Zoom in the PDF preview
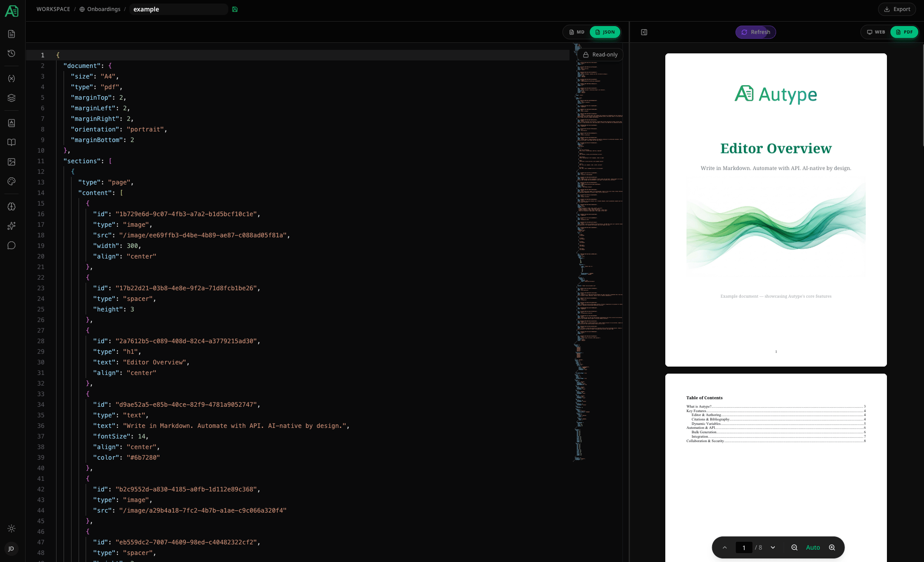This screenshot has width=924, height=562. point(832,547)
